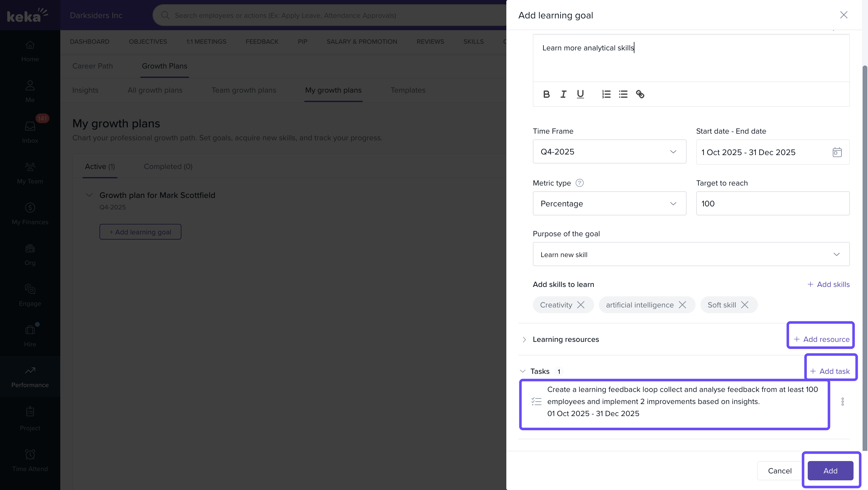Insert a bulleted list
868x490 pixels.
point(623,94)
